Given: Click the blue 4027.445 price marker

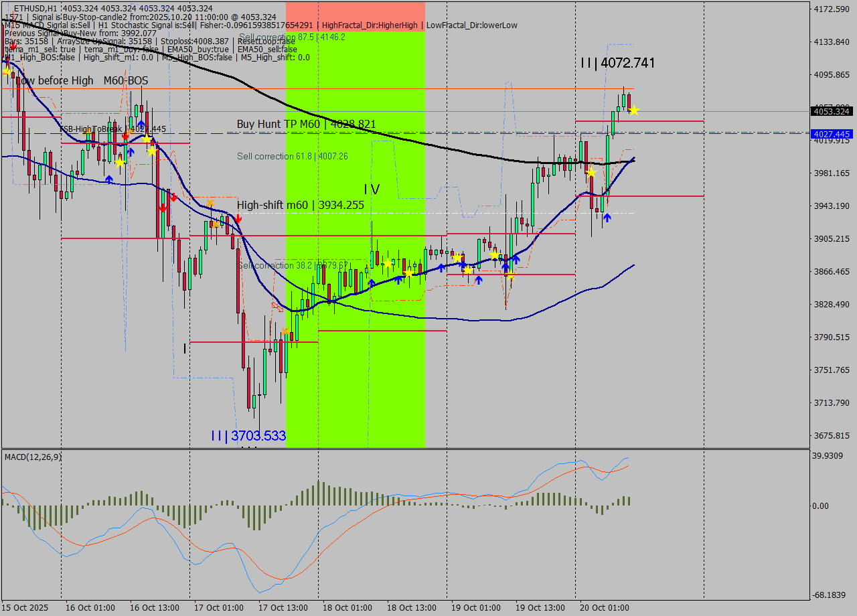Looking at the screenshot, I should coord(830,135).
